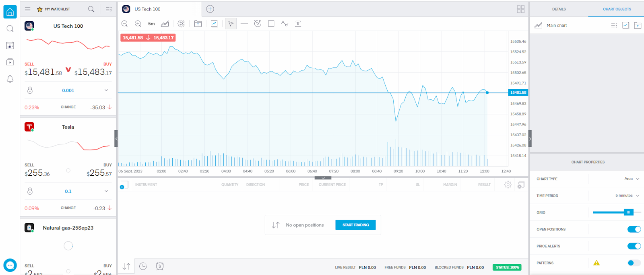Open the economic calendar in sidebar

[10, 45]
